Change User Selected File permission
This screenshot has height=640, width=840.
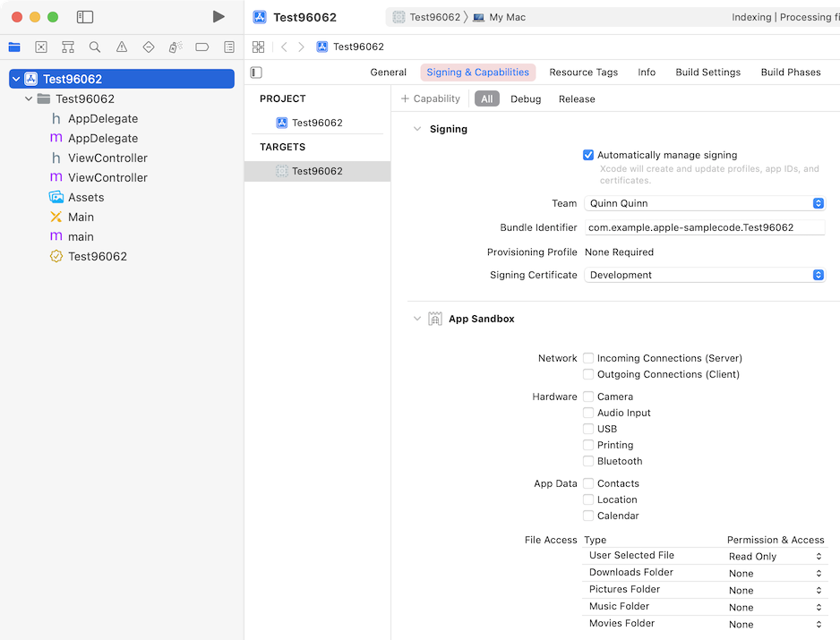776,557
